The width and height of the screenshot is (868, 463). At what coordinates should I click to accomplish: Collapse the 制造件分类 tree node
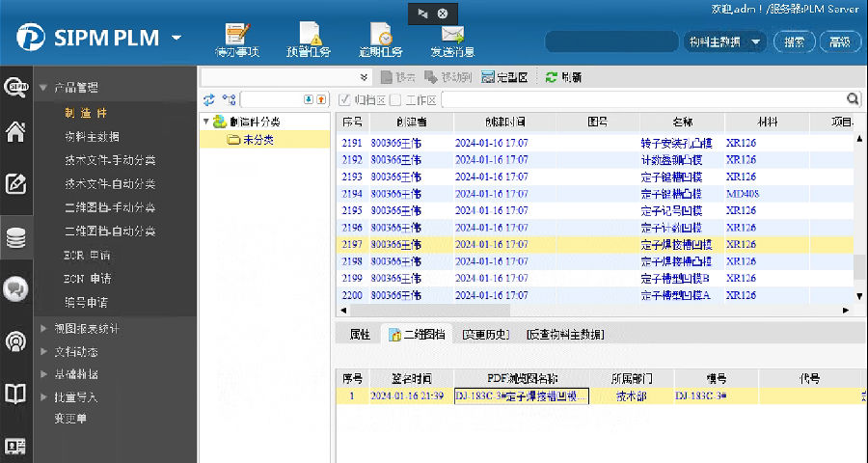[x=206, y=122]
